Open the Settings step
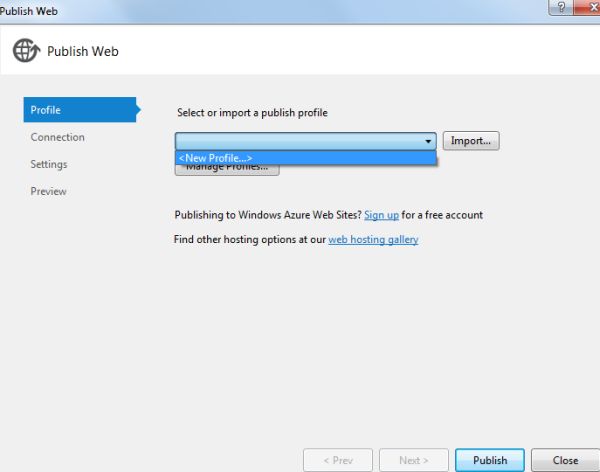The width and height of the screenshot is (600, 472). click(x=49, y=164)
